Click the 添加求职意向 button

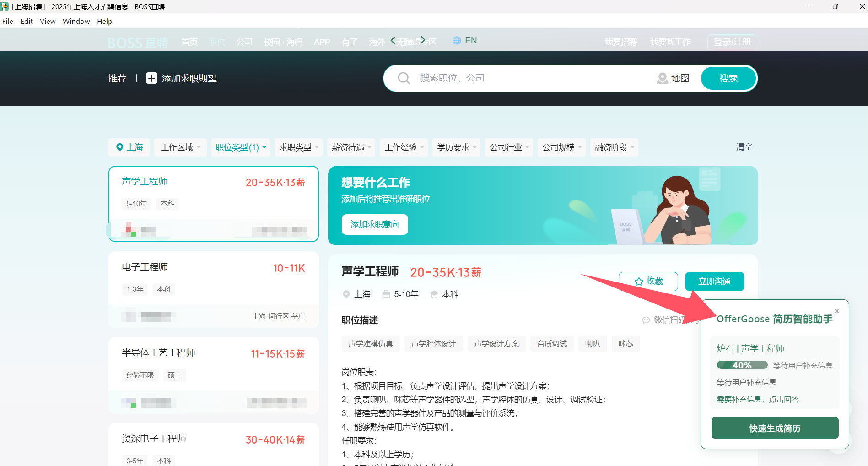tap(375, 224)
